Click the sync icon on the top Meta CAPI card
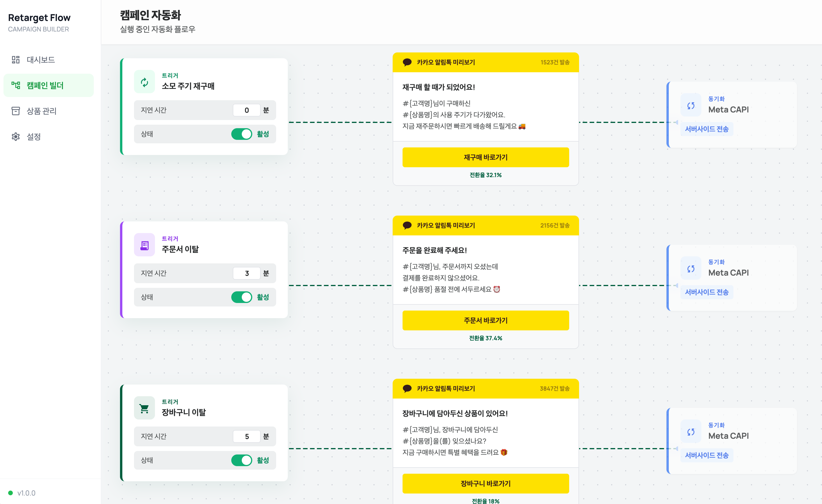Image resolution: width=822 pixels, height=504 pixels. pos(690,105)
